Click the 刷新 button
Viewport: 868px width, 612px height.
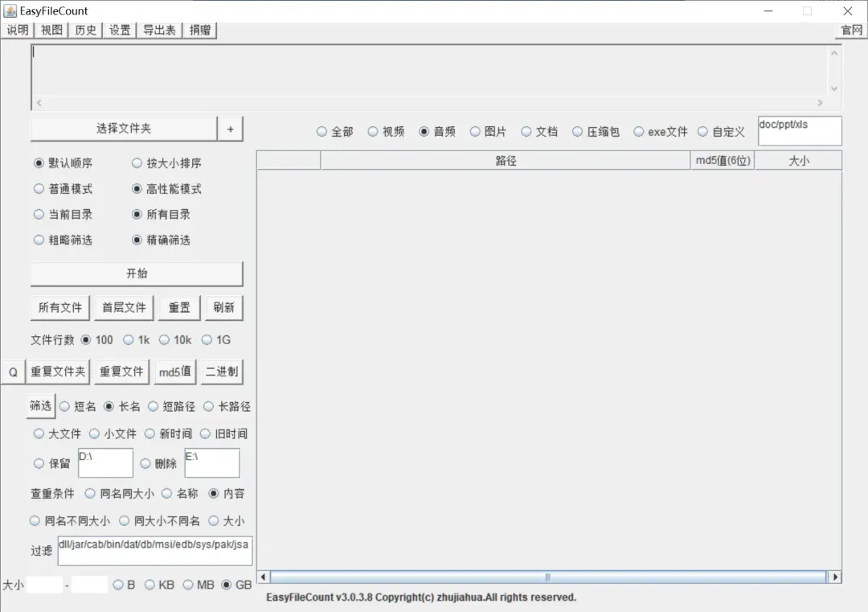(x=223, y=307)
